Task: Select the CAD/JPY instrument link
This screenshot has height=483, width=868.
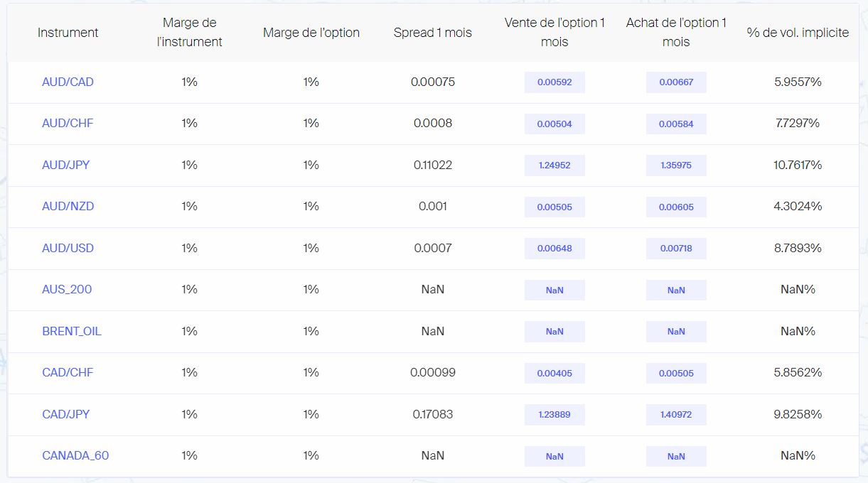Action: [x=66, y=414]
